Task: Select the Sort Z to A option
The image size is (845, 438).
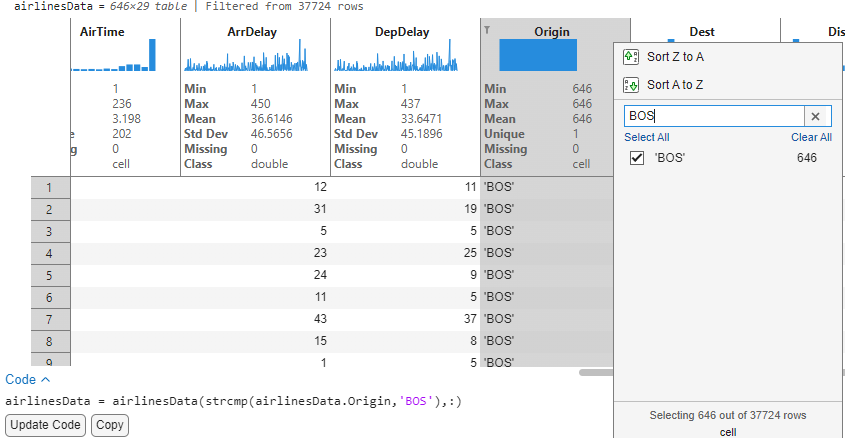Action: click(x=675, y=57)
